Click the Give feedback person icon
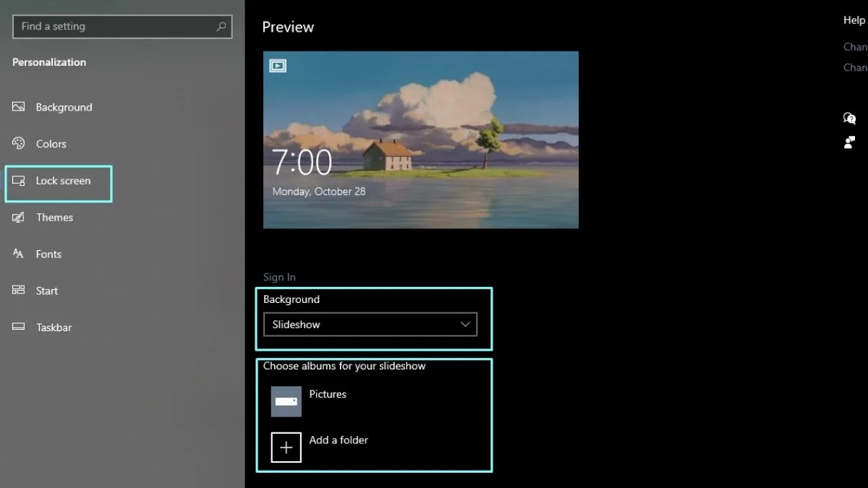This screenshot has width=868, height=488. (850, 142)
